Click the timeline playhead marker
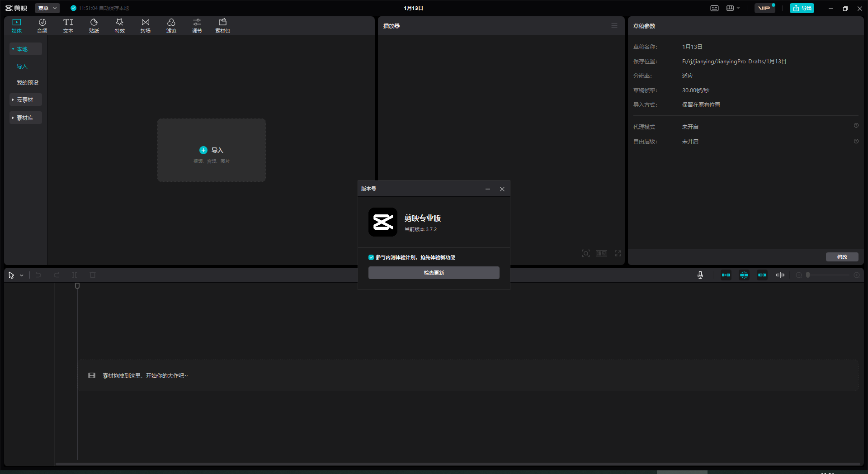 [77, 286]
